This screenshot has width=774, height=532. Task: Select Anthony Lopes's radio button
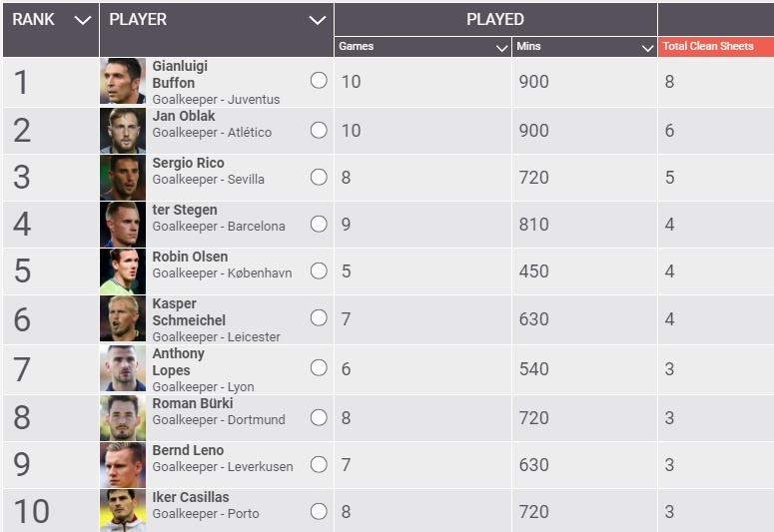(x=319, y=367)
